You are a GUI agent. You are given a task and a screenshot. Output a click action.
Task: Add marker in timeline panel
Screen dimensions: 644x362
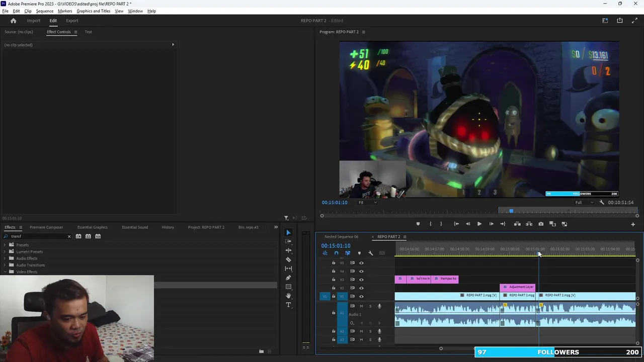(x=359, y=253)
